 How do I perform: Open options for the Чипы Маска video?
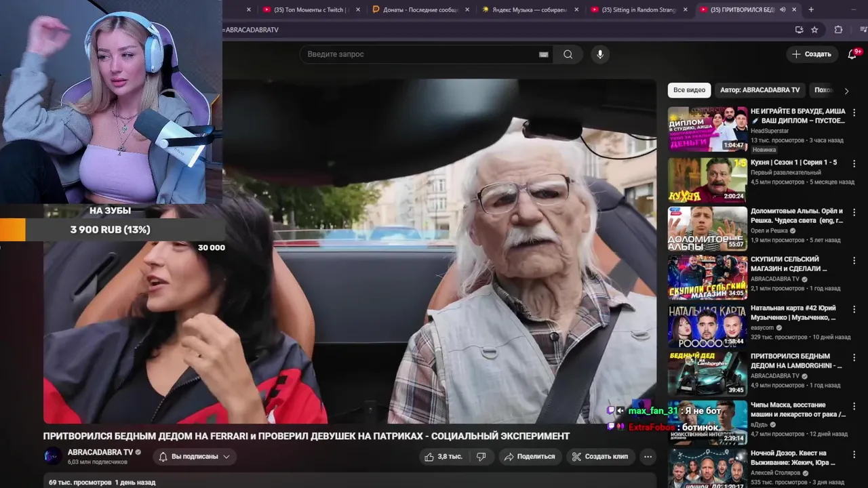pos(854,406)
